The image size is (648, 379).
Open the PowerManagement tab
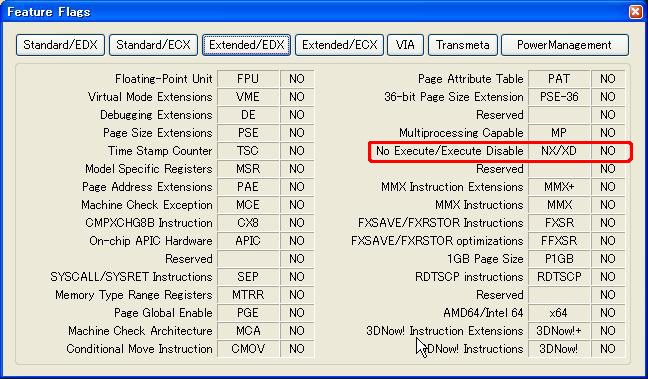pos(565,45)
